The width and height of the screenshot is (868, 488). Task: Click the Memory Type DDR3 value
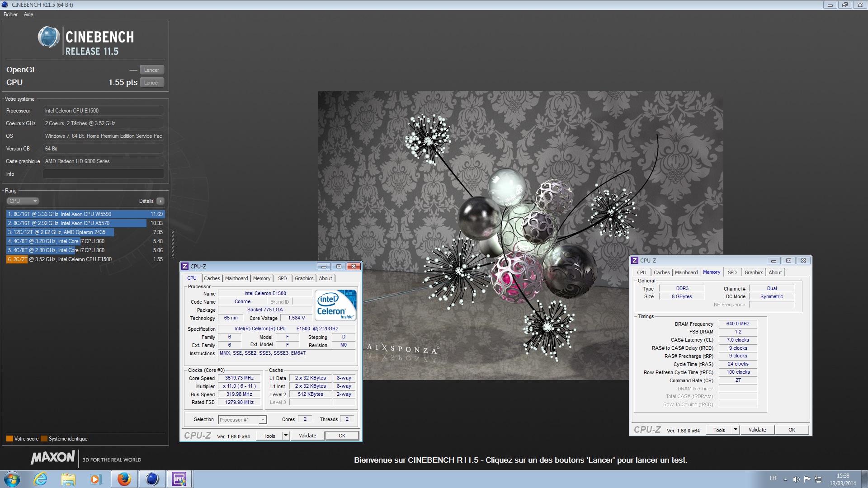pos(682,289)
